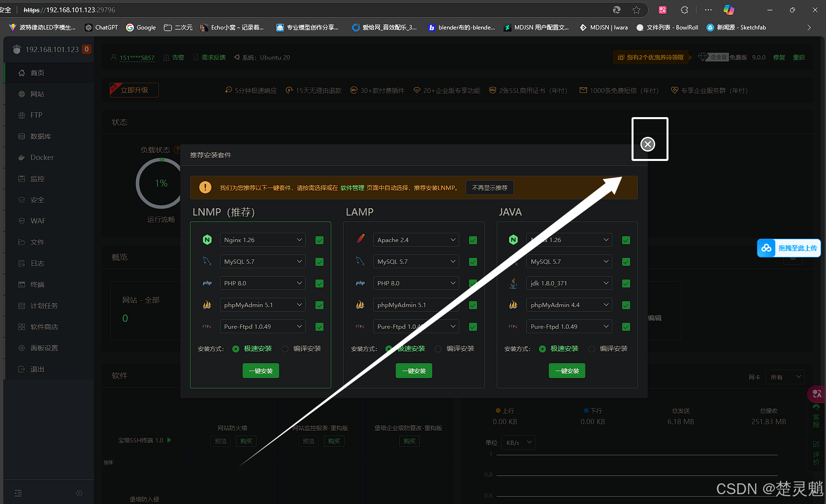The image size is (826, 504).
Task: Open the 网卡 所有 dropdown
Action: (x=785, y=377)
